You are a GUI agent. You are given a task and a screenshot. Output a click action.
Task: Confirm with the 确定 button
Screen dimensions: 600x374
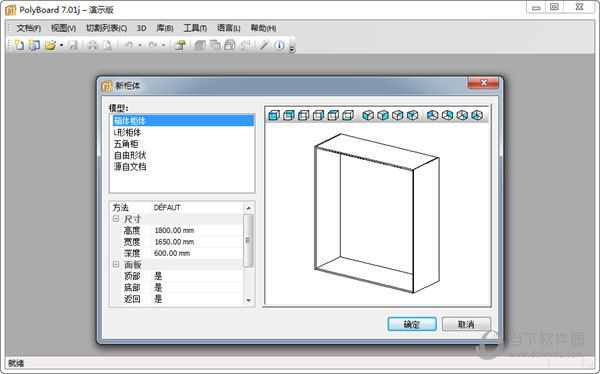pyautogui.click(x=412, y=324)
